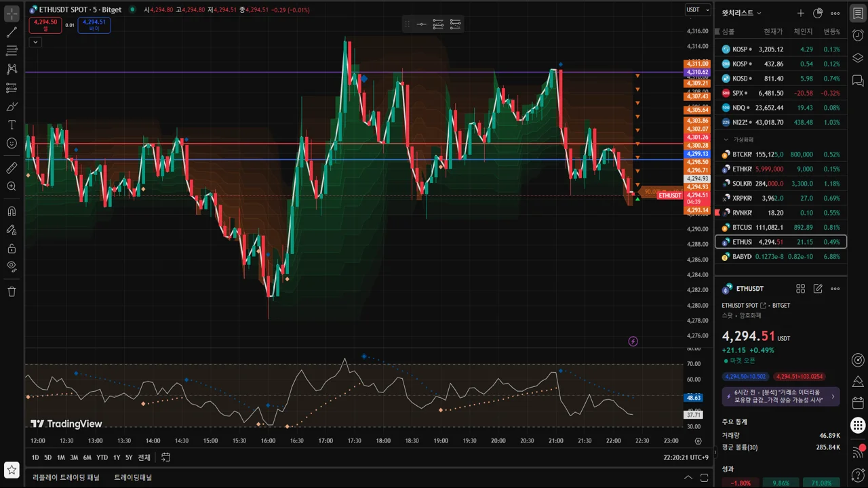The image size is (868, 488).
Task: Select the text annotation tool
Action: (12, 125)
